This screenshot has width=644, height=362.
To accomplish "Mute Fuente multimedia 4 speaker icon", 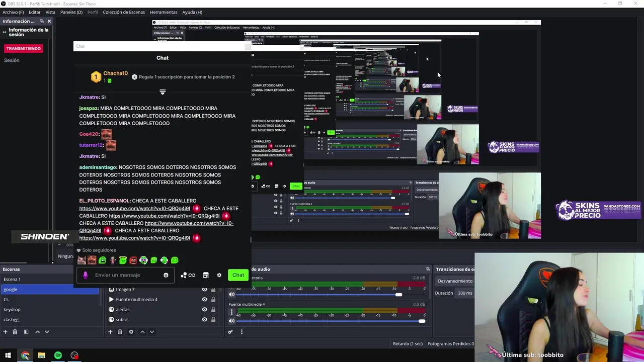I will pos(232,321).
